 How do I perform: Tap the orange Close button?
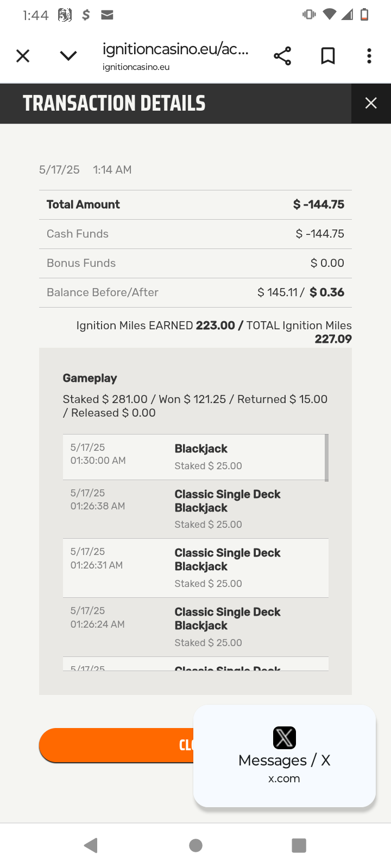pos(116,745)
